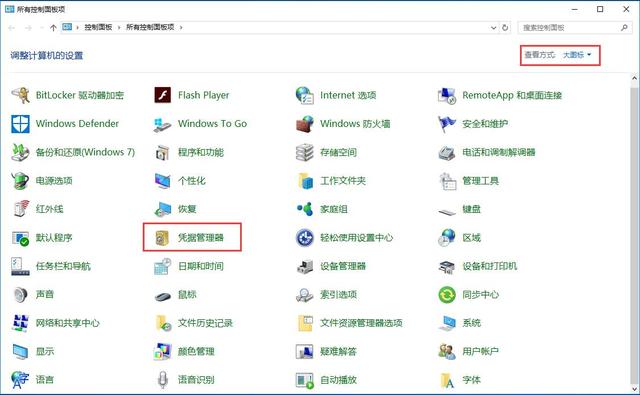Open the 疑难解答 icon
This screenshot has height=395, width=640.
(304, 351)
